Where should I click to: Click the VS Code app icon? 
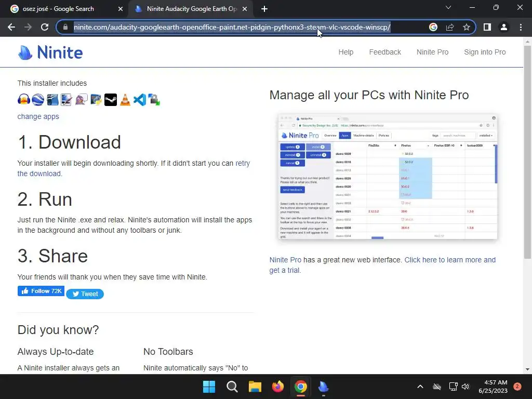(x=139, y=100)
